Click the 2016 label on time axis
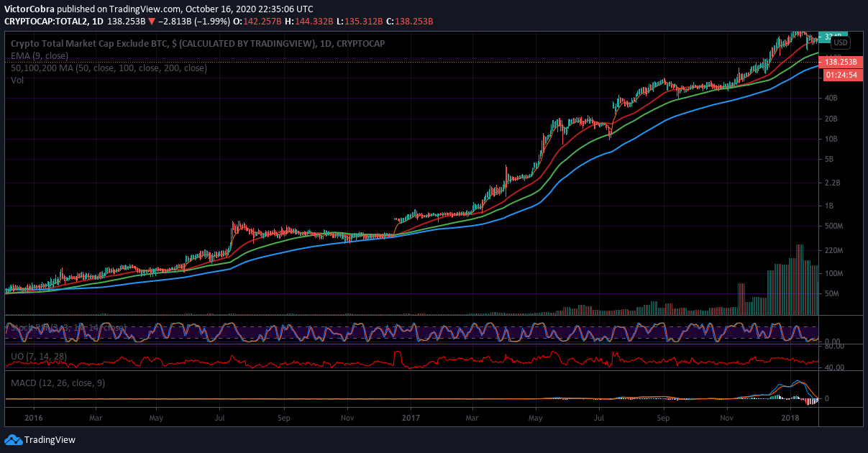868x453 pixels. [33, 417]
